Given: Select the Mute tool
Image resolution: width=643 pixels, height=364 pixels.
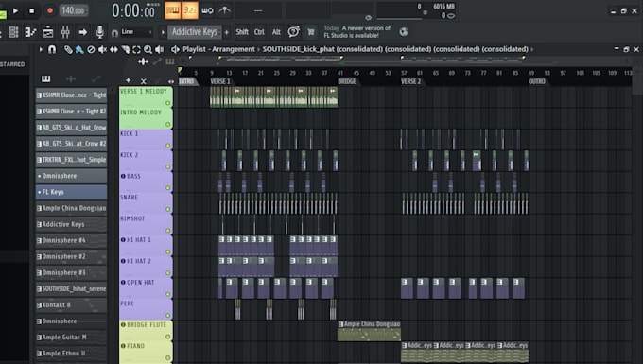Looking at the screenshot, I should (x=102, y=49).
